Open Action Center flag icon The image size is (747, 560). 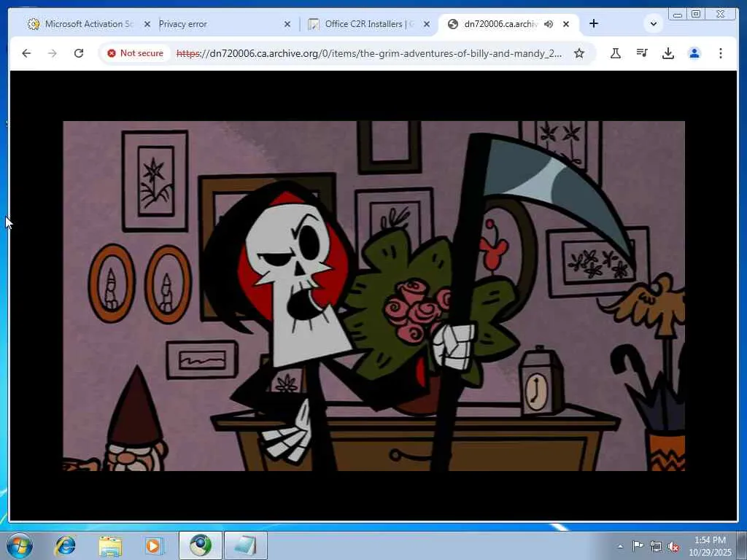[x=638, y=546]
